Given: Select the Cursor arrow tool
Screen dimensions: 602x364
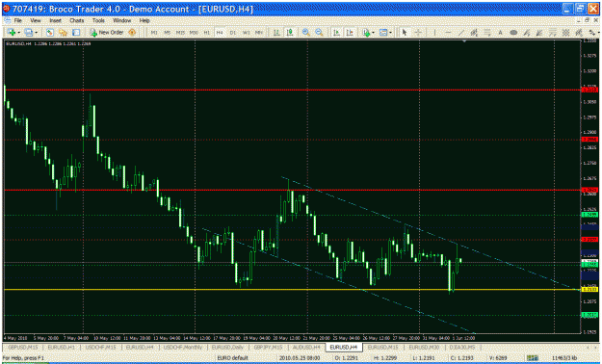Looking at the screenshot, I should coord(405,33).
